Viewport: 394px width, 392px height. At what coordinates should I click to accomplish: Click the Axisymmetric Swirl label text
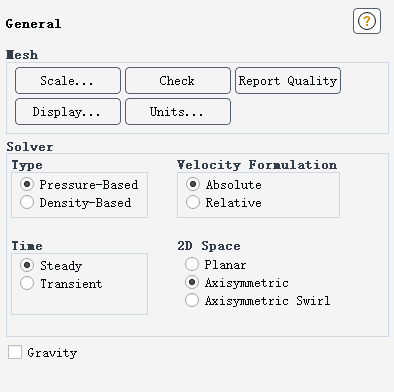click(x=267, y=301)
